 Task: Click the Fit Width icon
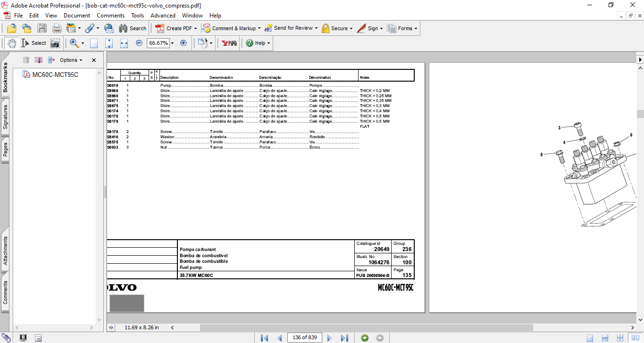[x=124, y=43]
